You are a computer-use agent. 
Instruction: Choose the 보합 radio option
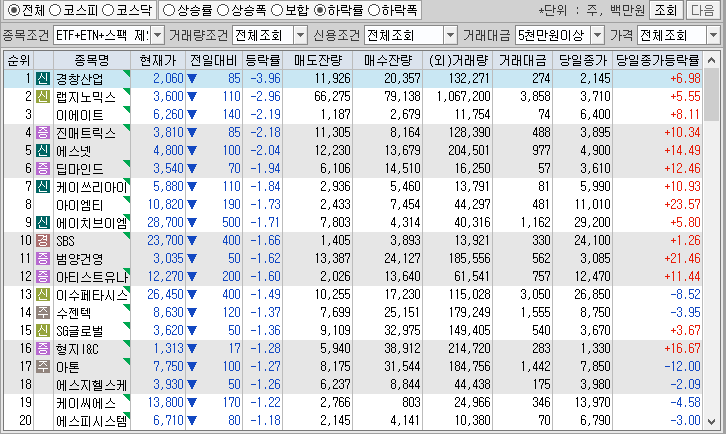pos(276,10)
